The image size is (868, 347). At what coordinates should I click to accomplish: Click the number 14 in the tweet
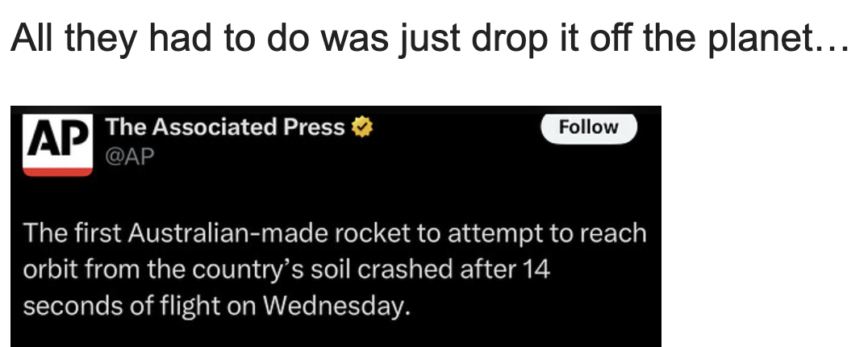pos(535,270)
